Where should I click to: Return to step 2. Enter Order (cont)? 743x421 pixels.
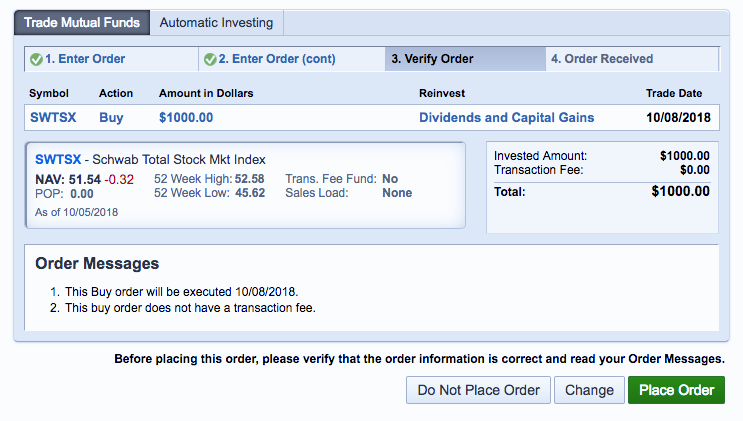[x=272, y=59]
